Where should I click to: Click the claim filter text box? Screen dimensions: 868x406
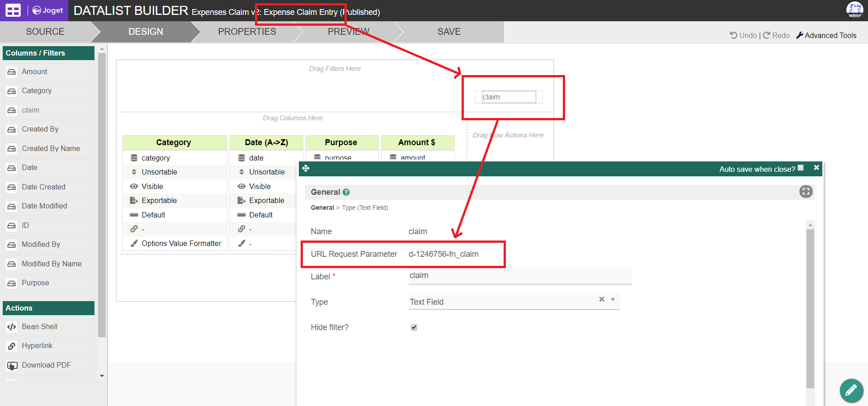(x=509, y=97)
